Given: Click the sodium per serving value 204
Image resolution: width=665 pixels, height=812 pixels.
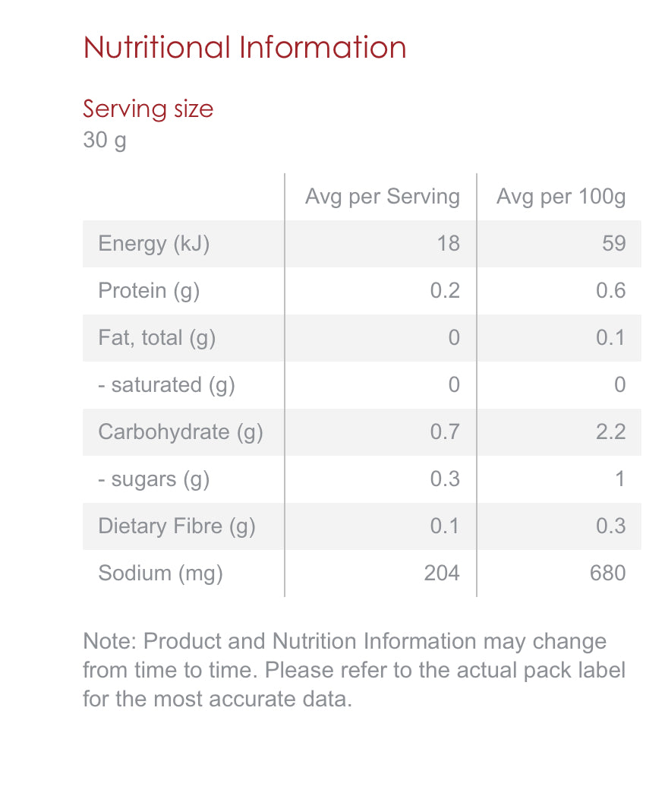Looking at the screenshot, I should tap(442, 573).
